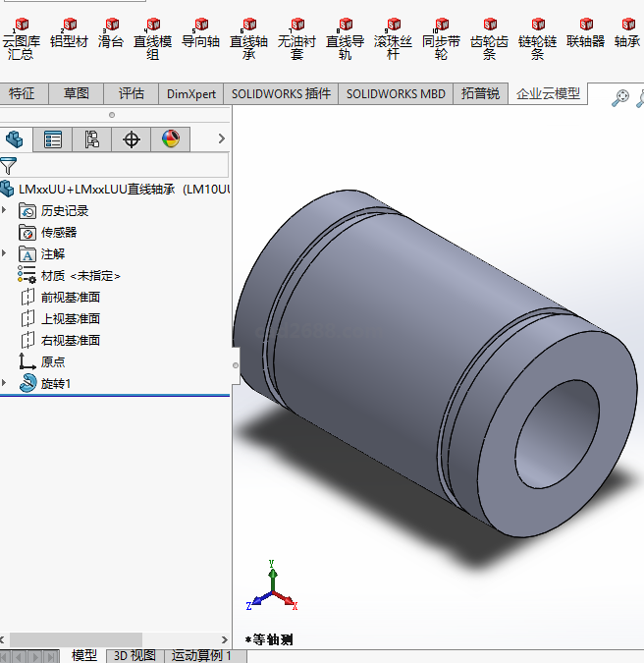Screen dimensions: 644x663
Task: Click the search magnifier in viewport corner
Action: coord(619,97)
